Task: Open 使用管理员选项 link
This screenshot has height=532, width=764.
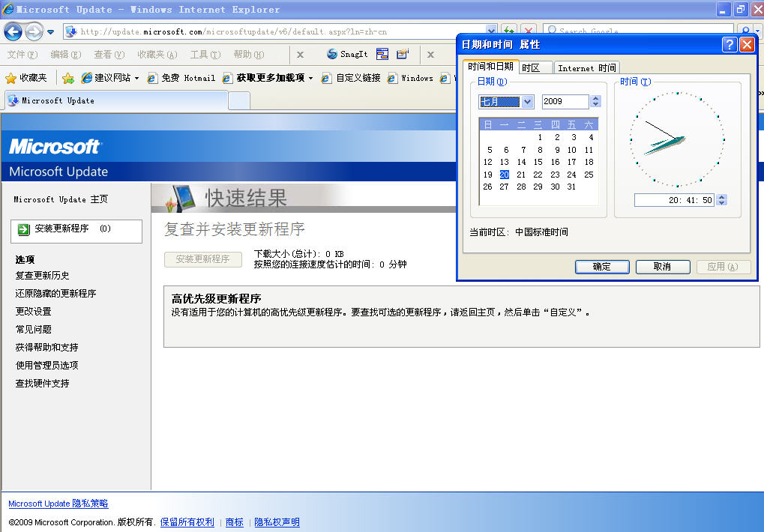Action: click(46, 366)
